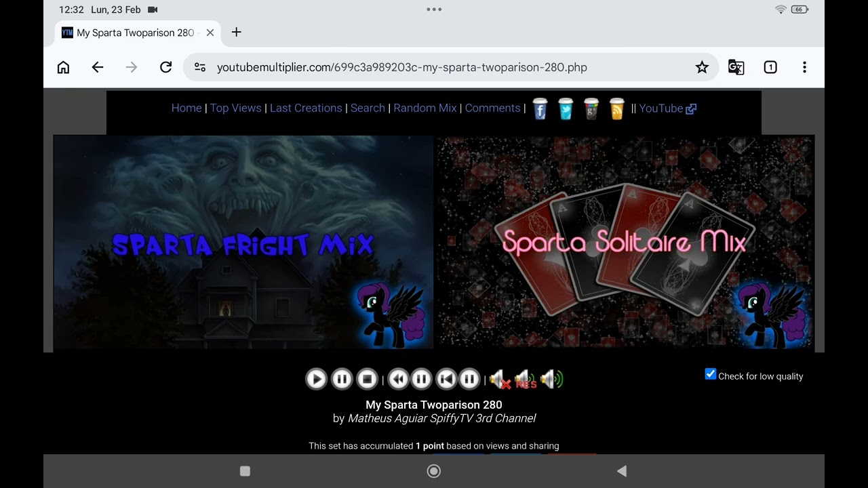Click the address bar URL

pos(402,67)
